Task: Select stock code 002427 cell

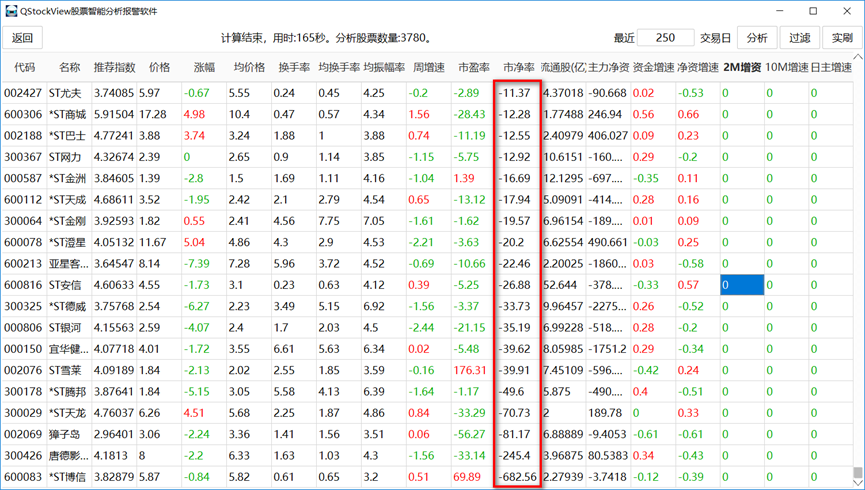Action: (24, 93)
